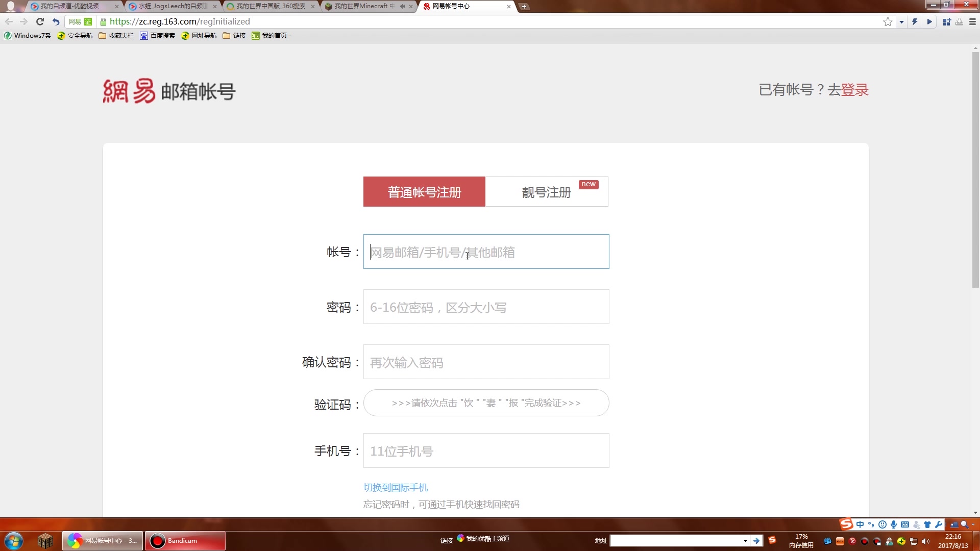Focus the taskbar 地址 input field
980x551 pixels.
676,541
